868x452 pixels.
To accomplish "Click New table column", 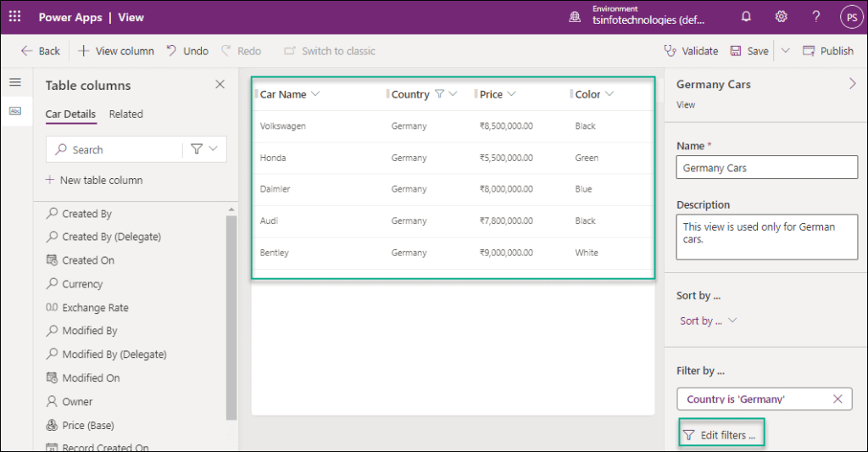I will click(x=94, y=180).
